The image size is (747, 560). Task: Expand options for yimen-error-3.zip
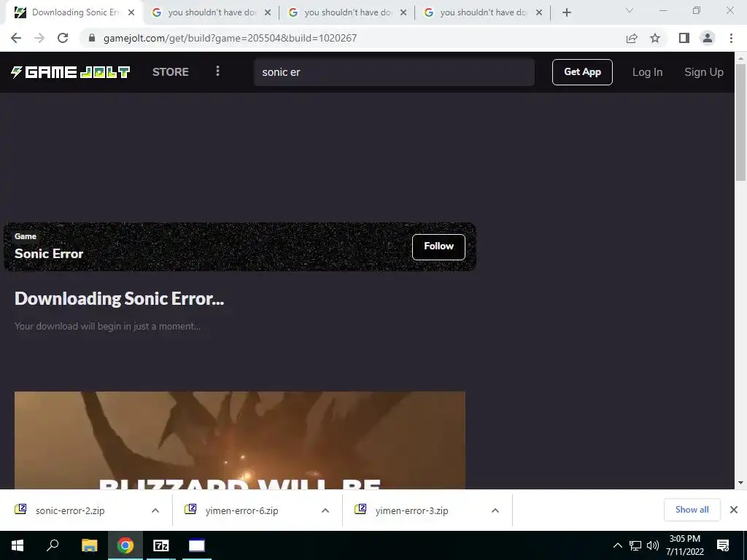tap(495, 510)
